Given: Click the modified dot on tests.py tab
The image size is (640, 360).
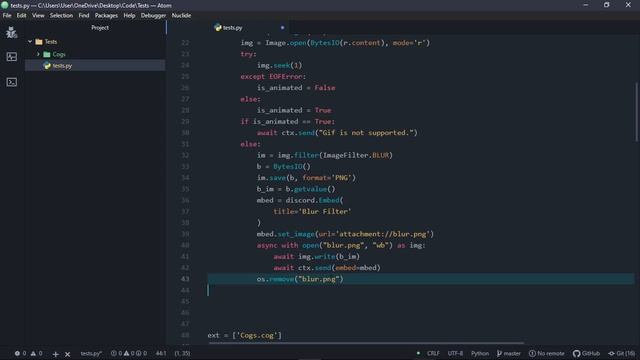Looking at the screenshot, I should (x=282, y=28).
